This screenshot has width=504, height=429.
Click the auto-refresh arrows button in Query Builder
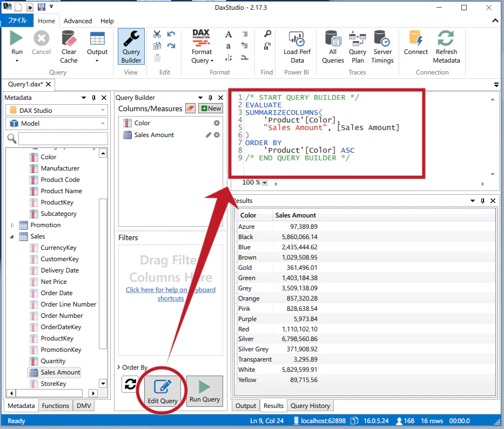pos(131,384)
